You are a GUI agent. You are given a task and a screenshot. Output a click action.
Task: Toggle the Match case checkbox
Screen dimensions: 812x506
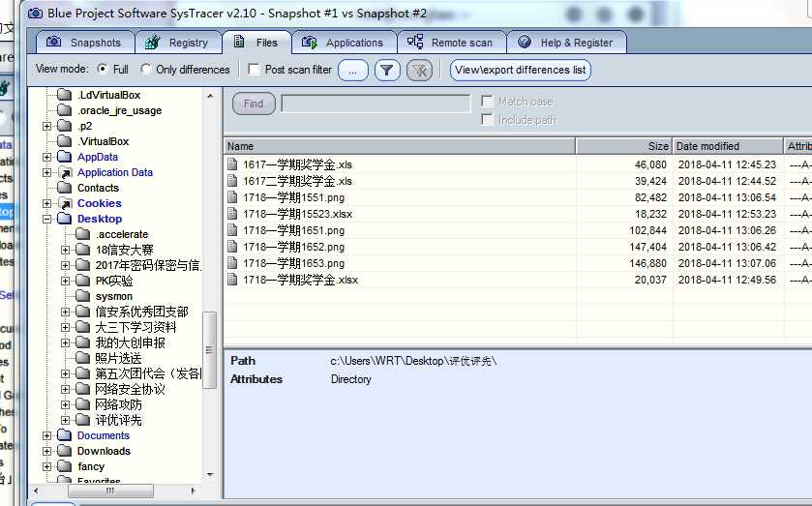click(x=487, y=101)
